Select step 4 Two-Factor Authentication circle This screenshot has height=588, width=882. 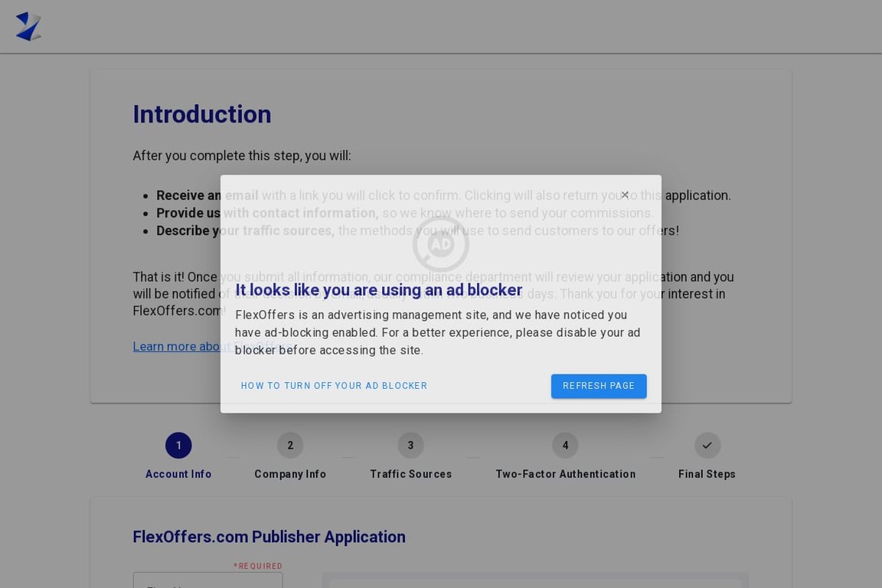click(565, 446)
